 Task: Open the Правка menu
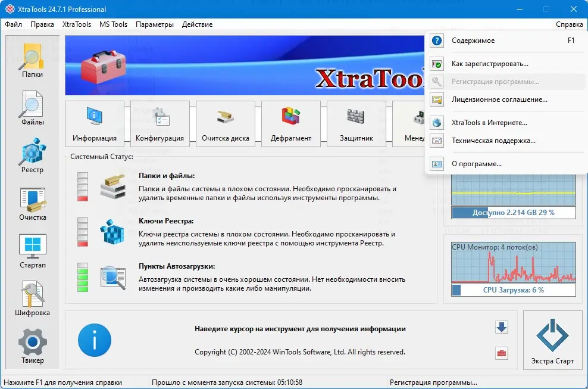click(42, 24)
